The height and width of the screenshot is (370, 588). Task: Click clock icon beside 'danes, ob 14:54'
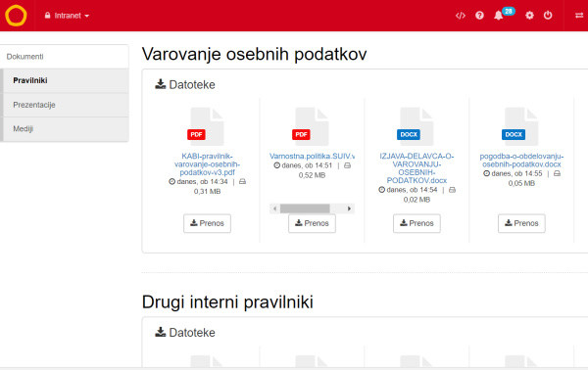click(382, 190)
